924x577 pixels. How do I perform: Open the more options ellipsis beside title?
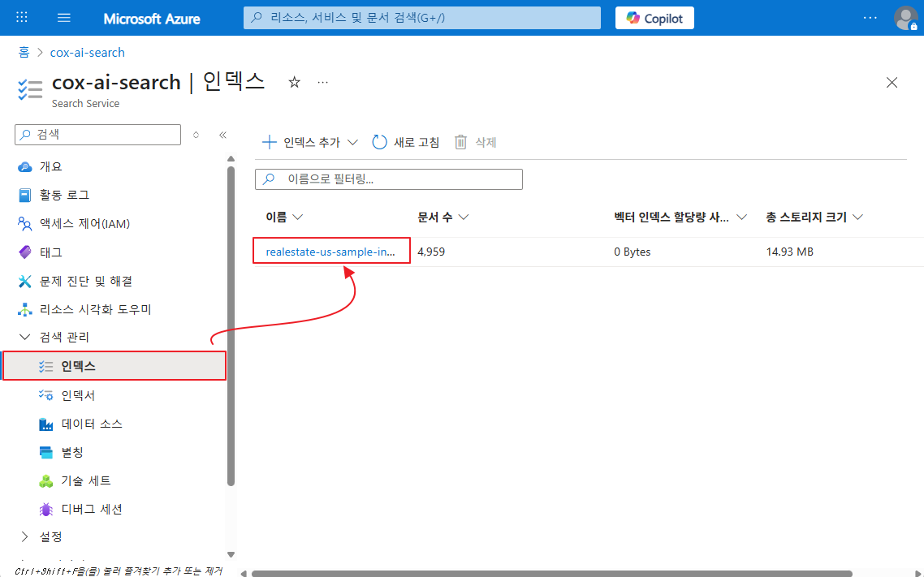pyautogui.click(x=322, y=83)
